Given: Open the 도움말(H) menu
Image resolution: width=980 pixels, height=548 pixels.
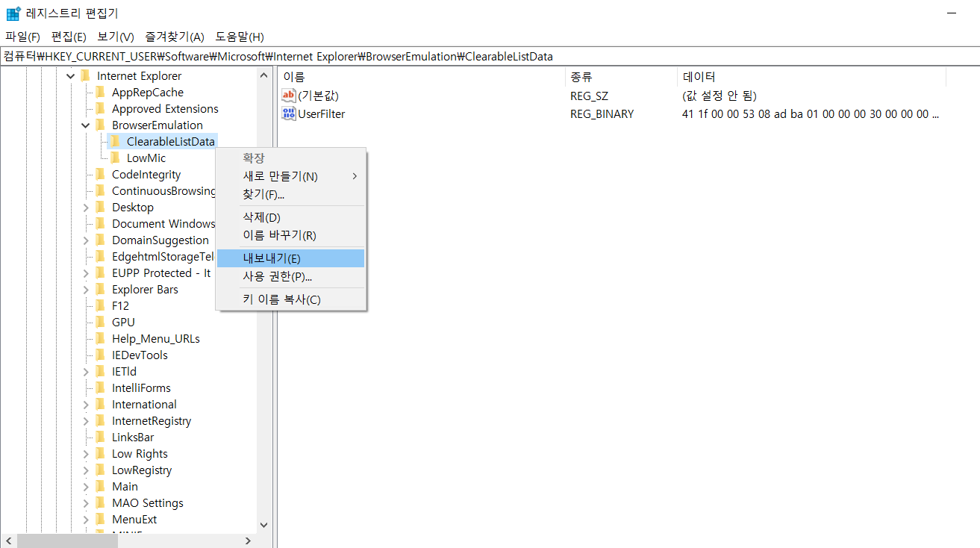Looking at the screenshot, I should coord(240,37).
